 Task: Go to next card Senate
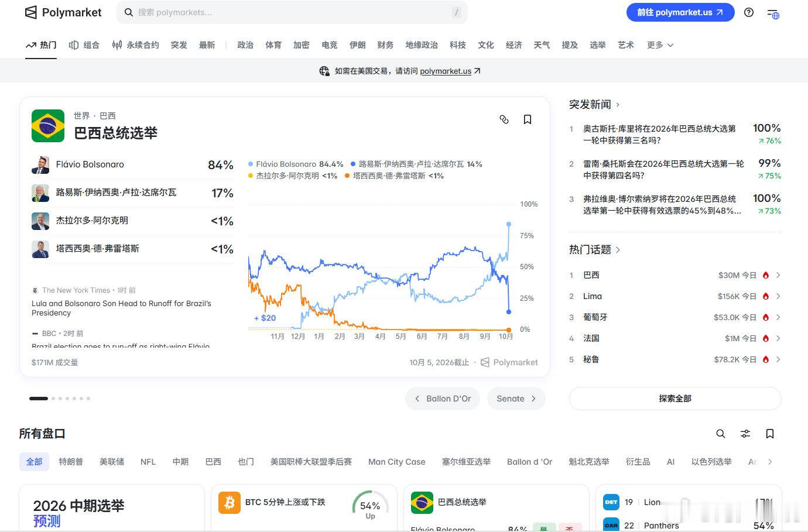(x=516, y=399)
